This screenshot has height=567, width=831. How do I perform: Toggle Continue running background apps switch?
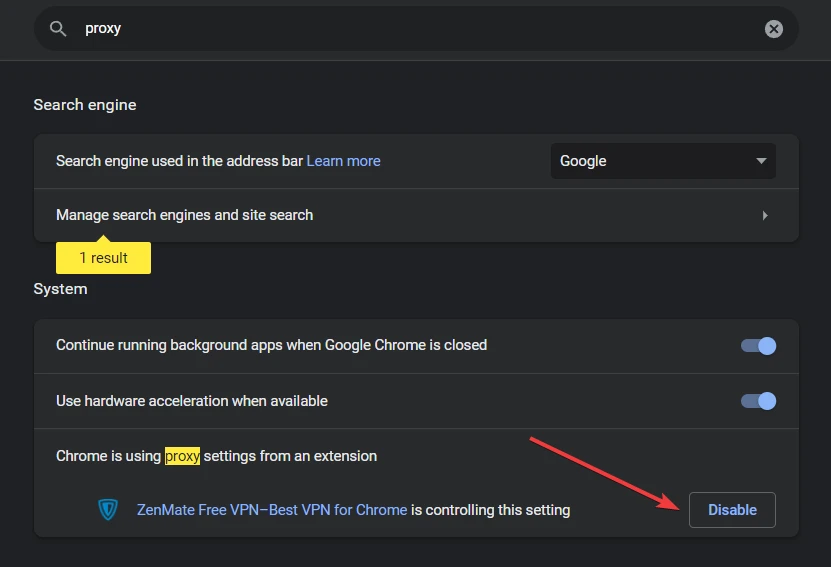(758, 346)
